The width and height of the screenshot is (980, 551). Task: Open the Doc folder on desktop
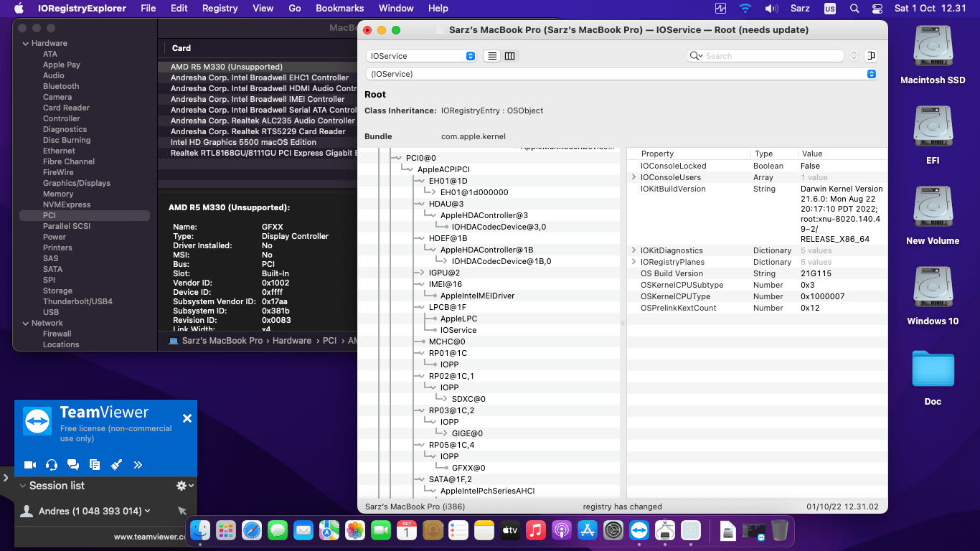click(x=933, y=378)
